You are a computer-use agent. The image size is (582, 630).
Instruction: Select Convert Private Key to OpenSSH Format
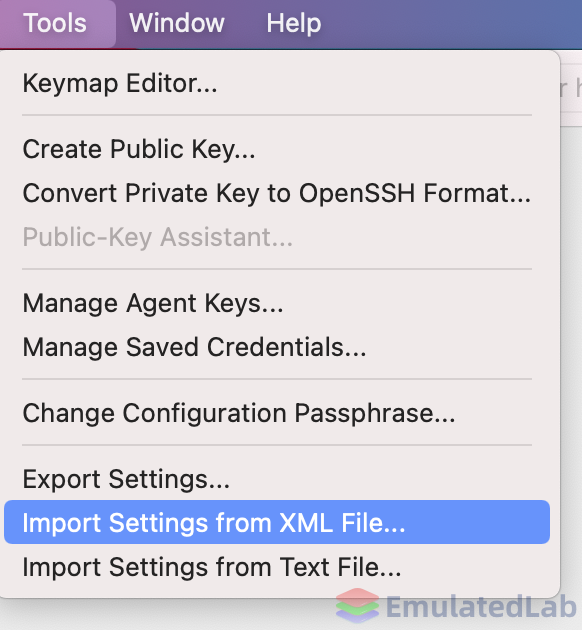click(x=277, y=193)
